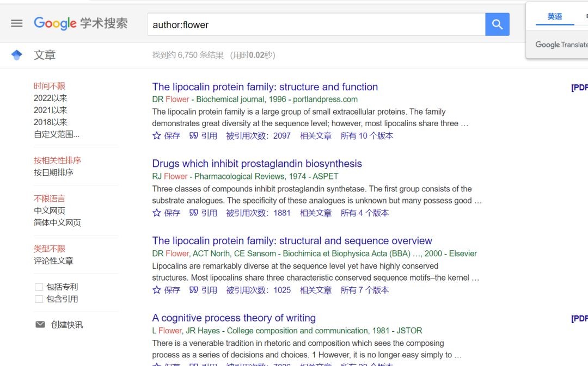588x366 pixels.
Task: Save the first result using its star icon
Action: point(157,136)
